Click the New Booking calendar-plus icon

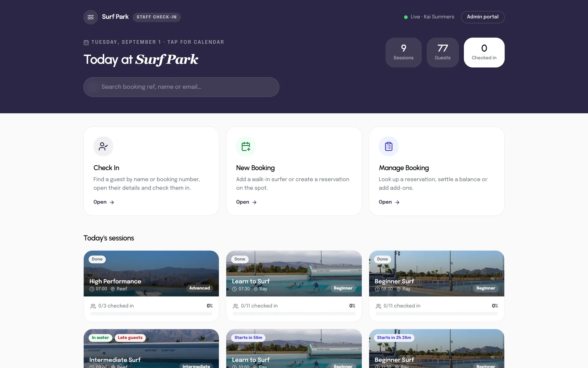coord(246,146)
